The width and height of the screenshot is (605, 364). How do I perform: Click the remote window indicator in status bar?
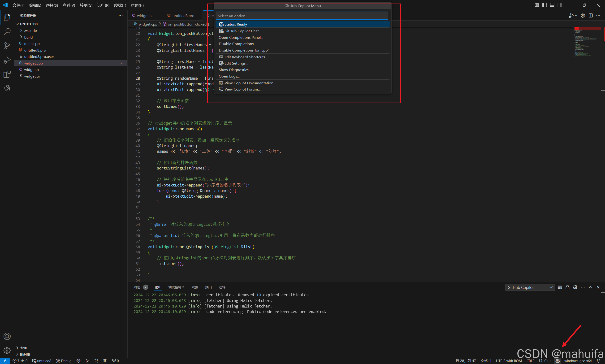5,361
